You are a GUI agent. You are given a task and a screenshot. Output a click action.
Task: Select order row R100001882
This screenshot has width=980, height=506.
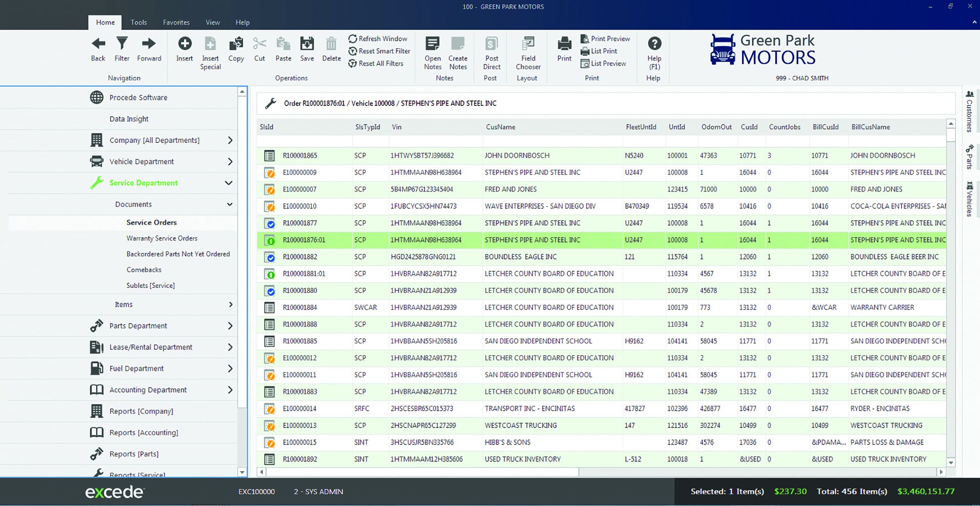coord(602,257)
